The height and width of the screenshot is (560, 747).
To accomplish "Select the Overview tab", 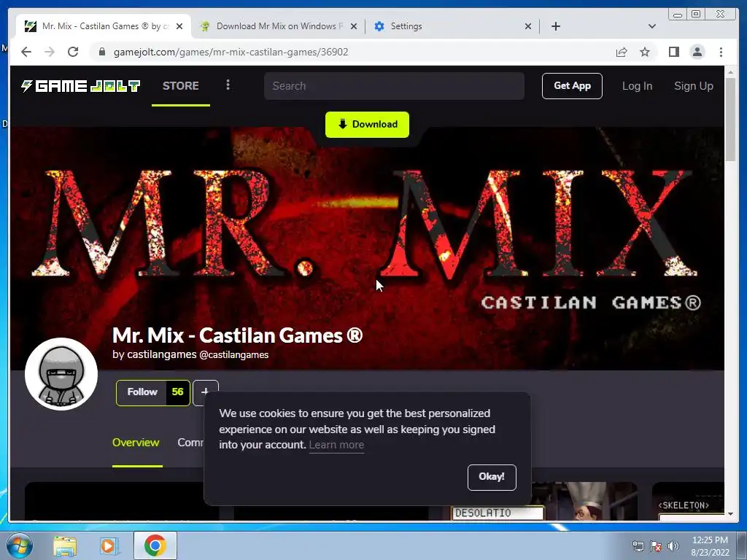I will 136,443.
